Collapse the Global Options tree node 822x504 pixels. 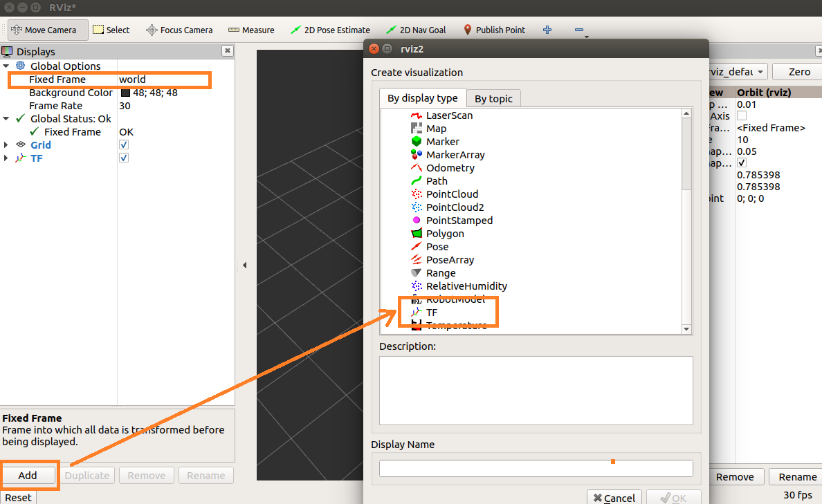pyautogui.click(x=6, y=66)
